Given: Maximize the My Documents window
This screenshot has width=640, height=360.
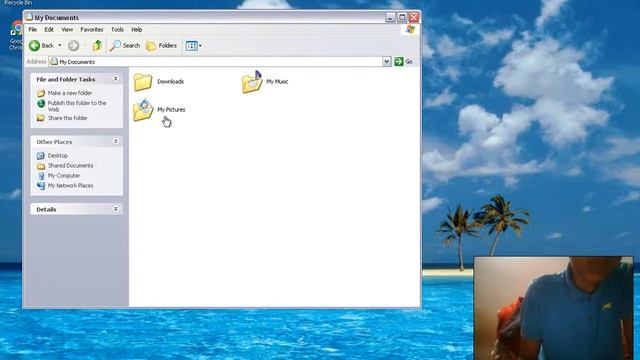Looking at the screenshot, I should [402, 18].
